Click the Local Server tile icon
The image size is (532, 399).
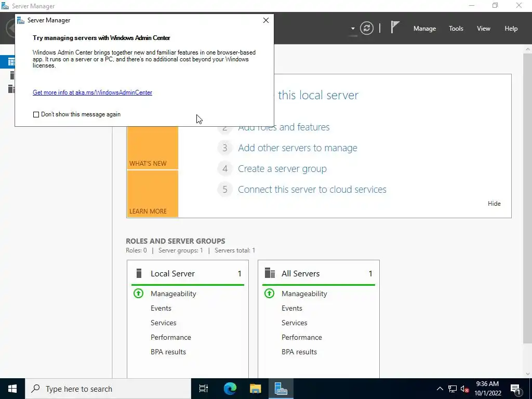pyautogui.click(x=138, y=273)
